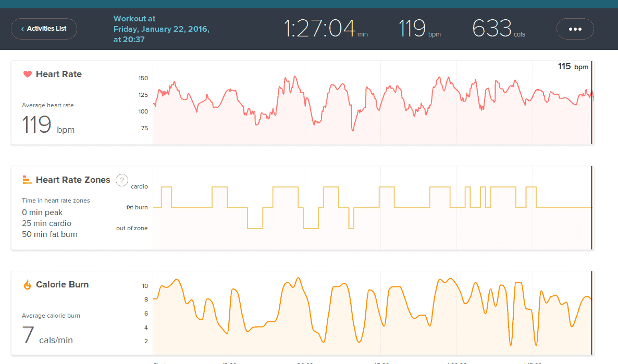Select the "cardio" zone axis label

(139, 186)
